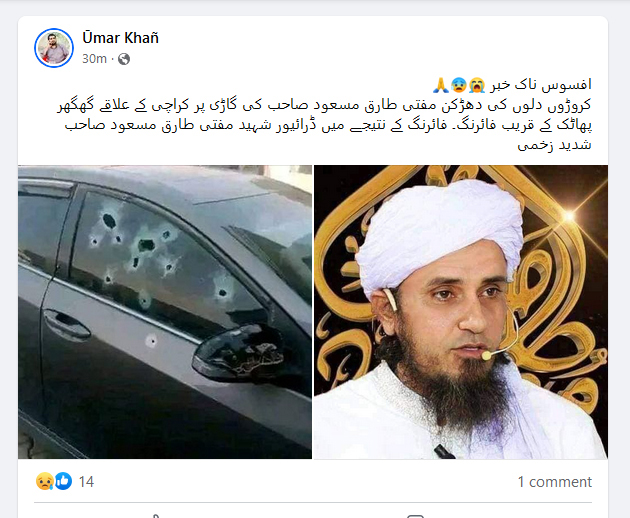Open the 1 comment link
630x518 pixels.
pyautogui.click(x=554, y=481)
